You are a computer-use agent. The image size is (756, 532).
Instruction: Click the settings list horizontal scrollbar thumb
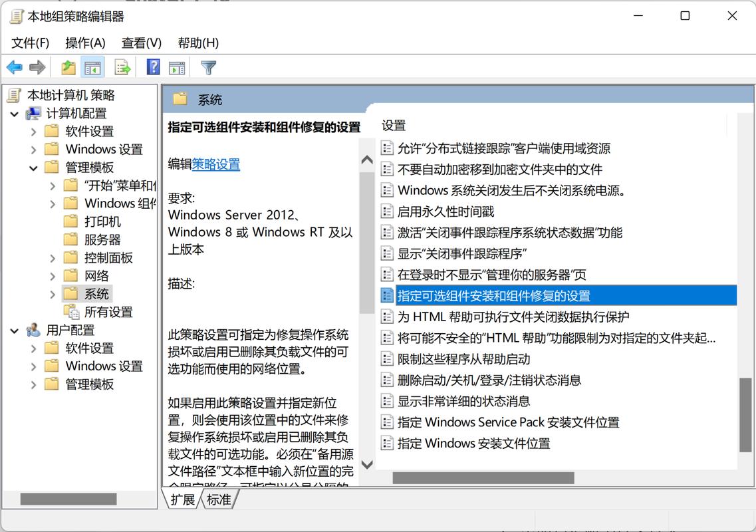pos(483,478)
